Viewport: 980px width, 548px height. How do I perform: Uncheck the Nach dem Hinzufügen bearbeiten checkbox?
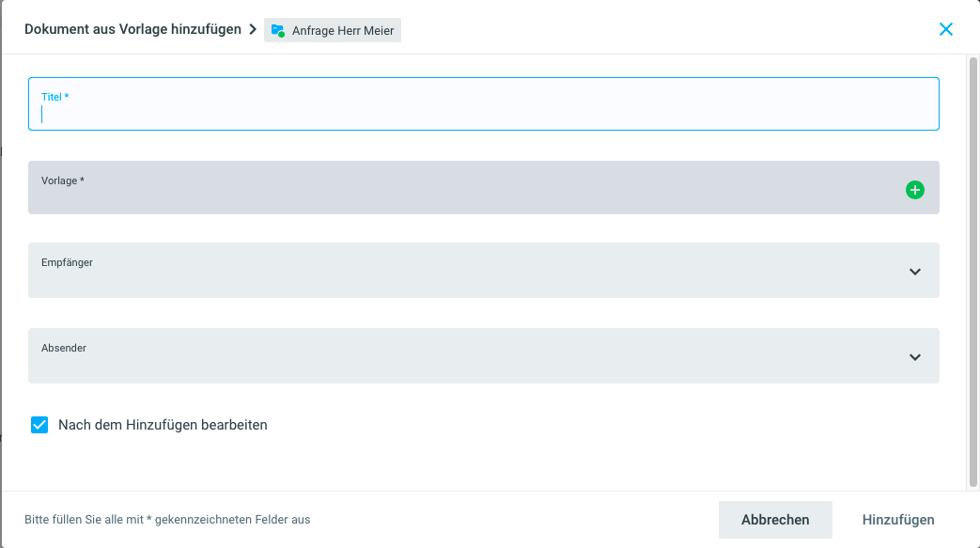click(x=39, y=425)
